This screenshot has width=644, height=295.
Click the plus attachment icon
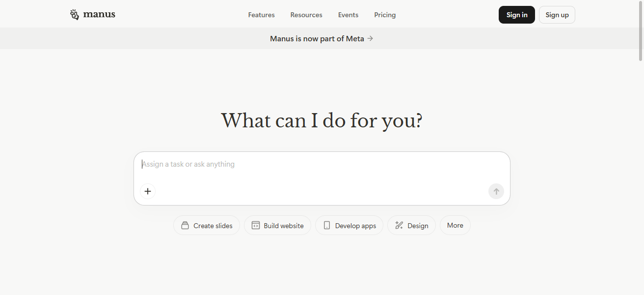(x=148, y=191)
